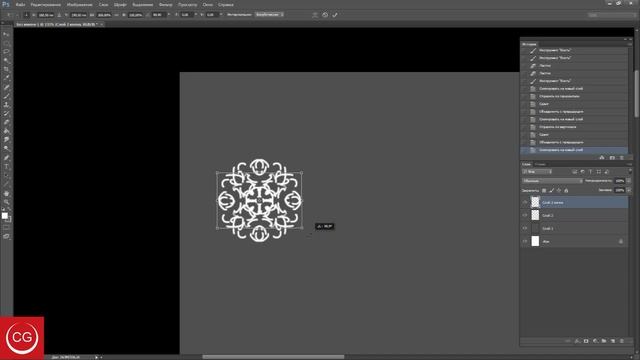Select the Clone Stamp tool
The image size is (640, 360).
click(6, 105)
